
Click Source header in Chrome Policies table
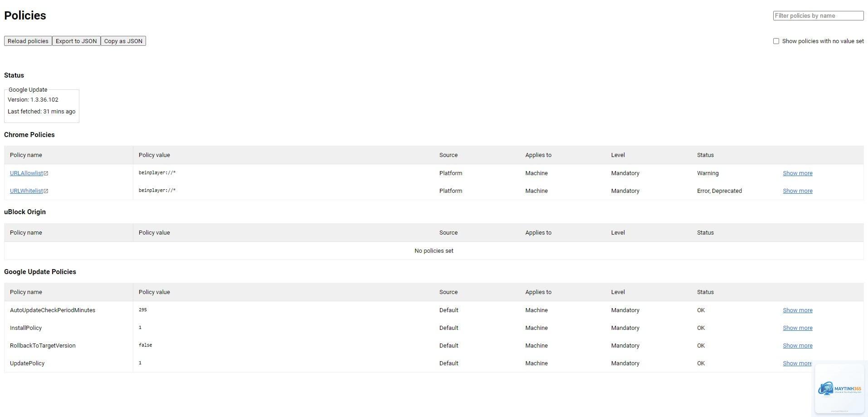pos(449,155)
